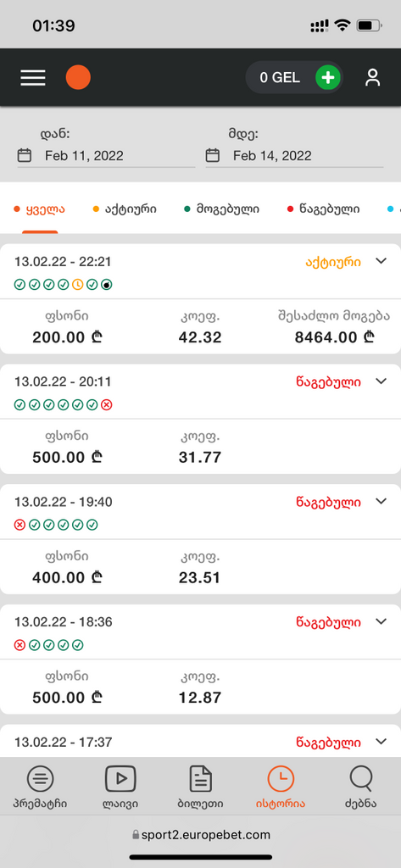Go to პრემატჩი prematch section
The height and width of the screenshot is (868, 401).
(x=41, y=787)
